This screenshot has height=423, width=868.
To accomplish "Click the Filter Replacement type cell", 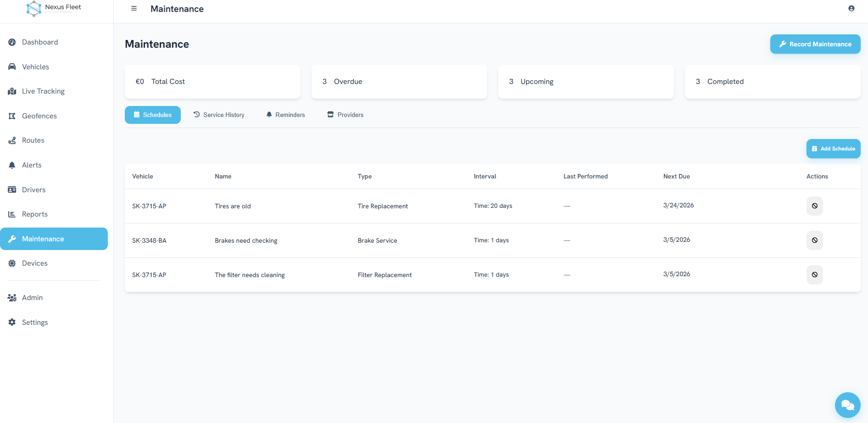I will [x=384, y=275].
